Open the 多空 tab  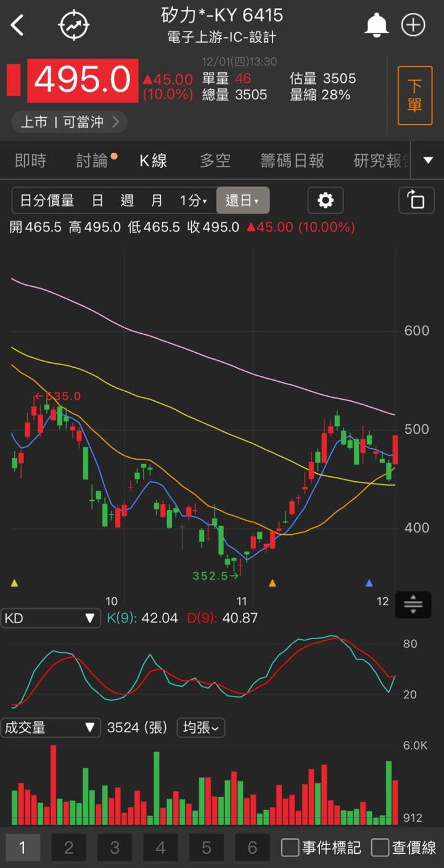215,161
